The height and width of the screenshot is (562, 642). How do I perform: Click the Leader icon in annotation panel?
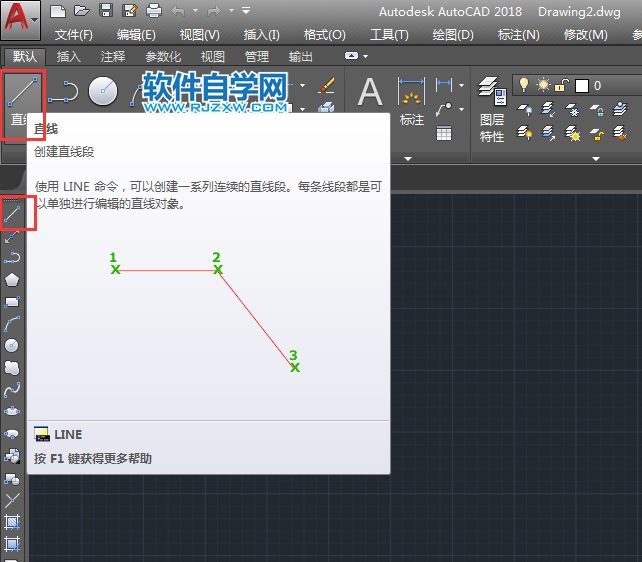click(x=443, y=109)
